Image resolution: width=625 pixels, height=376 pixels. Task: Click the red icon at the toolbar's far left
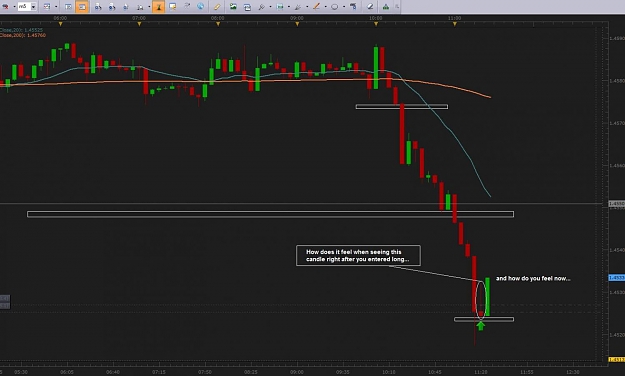pyautogui.click(x=6, y=7)
